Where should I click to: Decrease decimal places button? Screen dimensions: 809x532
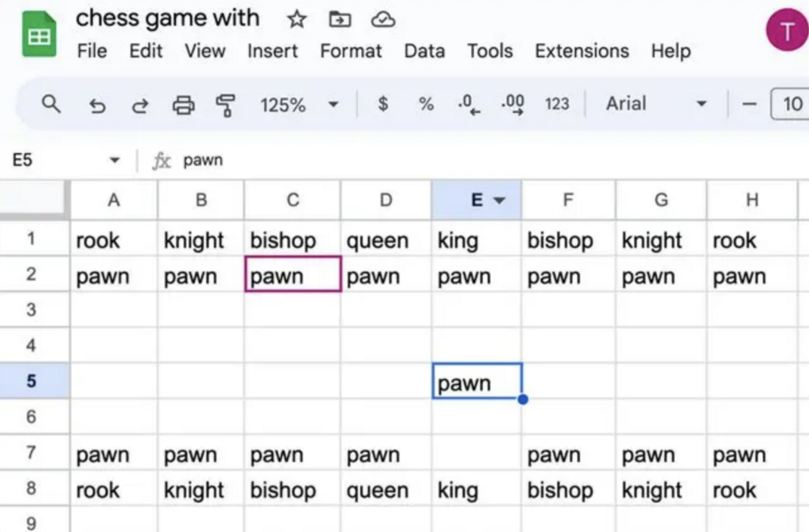pos(469,104)
